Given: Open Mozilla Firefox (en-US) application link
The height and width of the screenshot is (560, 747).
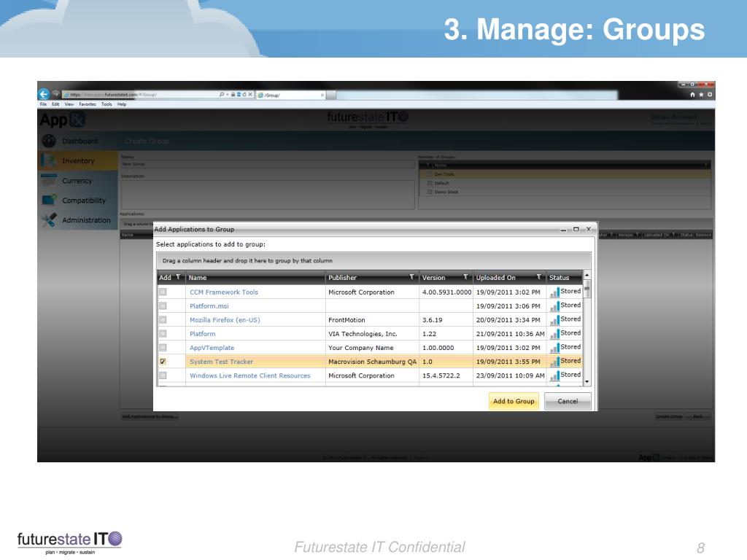Looking at the screenshot, I should click(225, 320).
